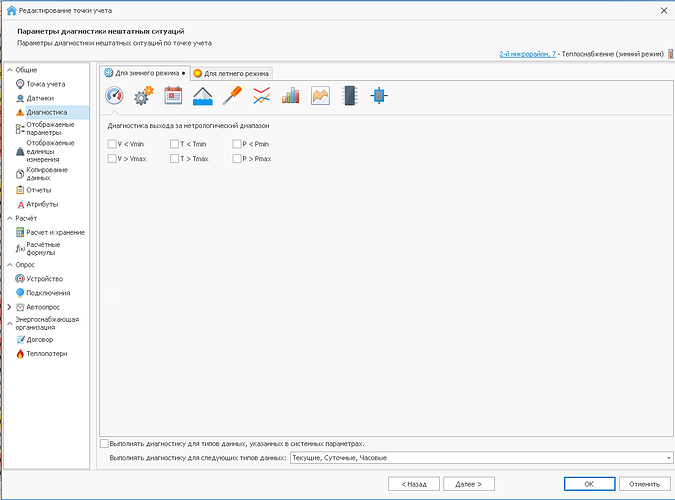The image size is (675, 500).
Task: Open the Датчики sidebar item
Action: (40, 98)
